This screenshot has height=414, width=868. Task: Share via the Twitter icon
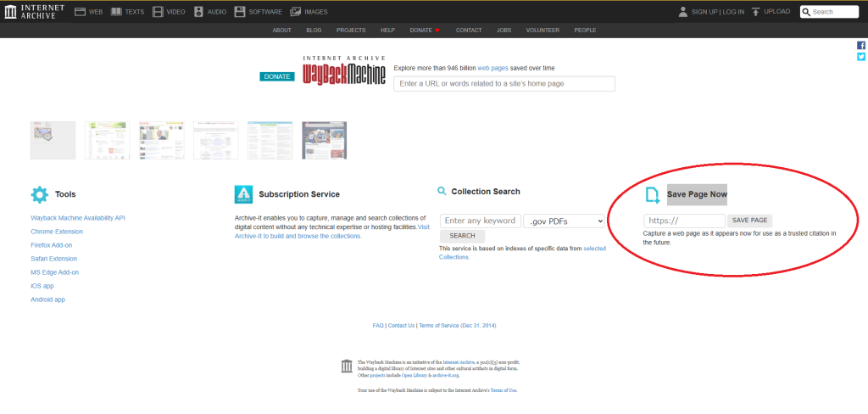[x=861, y=57]
